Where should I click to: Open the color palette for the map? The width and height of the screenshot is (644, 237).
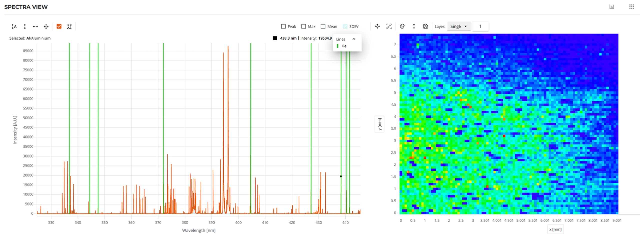click(x=402, y=26)
